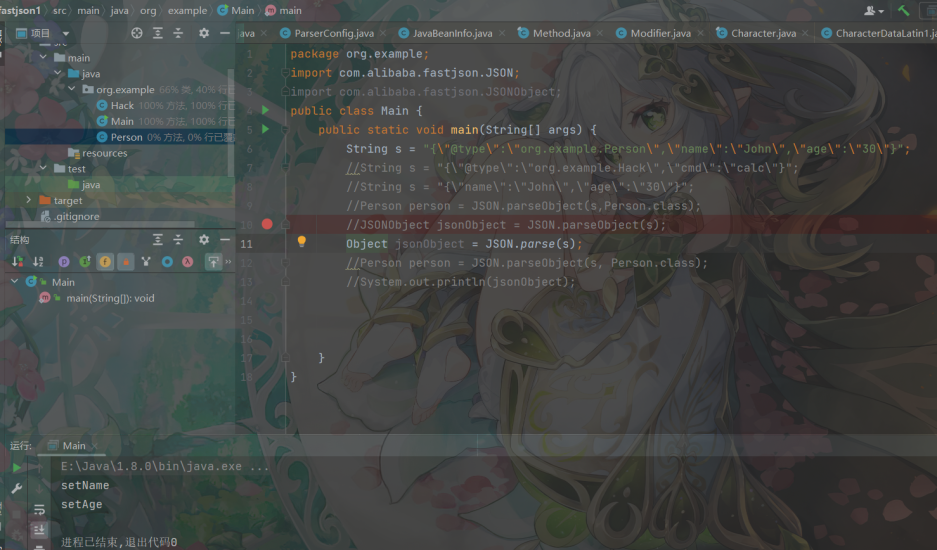Image resolution: width=937 pixels, height=550 pixels.
Task: Toggle show lambdas in structure panel
Action: (x=188, y=262)
